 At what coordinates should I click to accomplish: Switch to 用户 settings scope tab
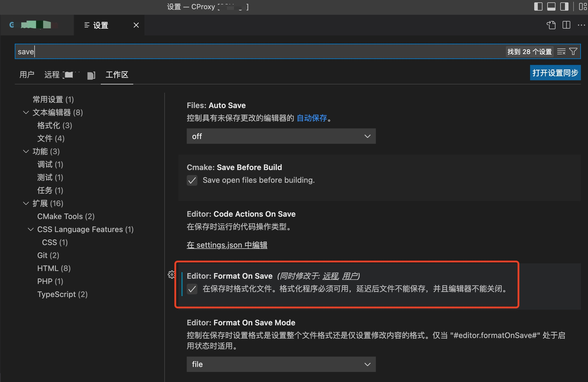27,74
